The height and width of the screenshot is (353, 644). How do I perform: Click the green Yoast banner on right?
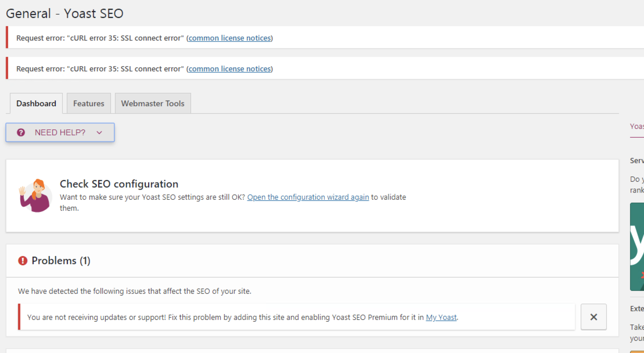coord(637,247)
